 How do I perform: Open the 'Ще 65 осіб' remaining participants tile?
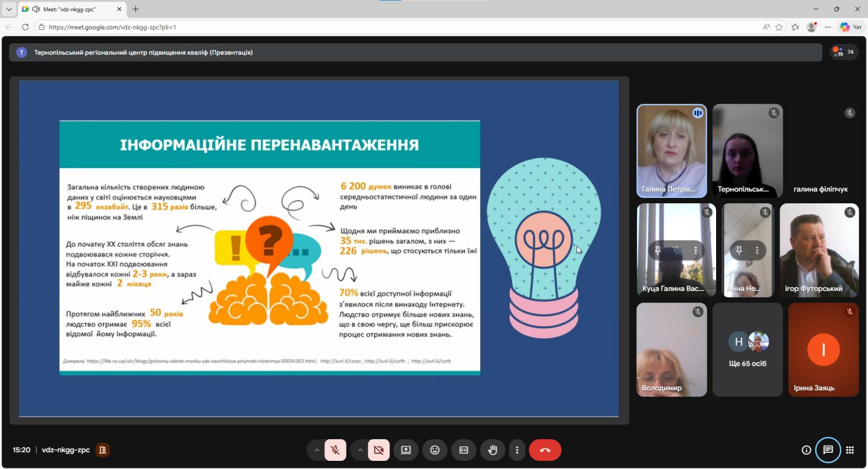(x=748, y=350)
